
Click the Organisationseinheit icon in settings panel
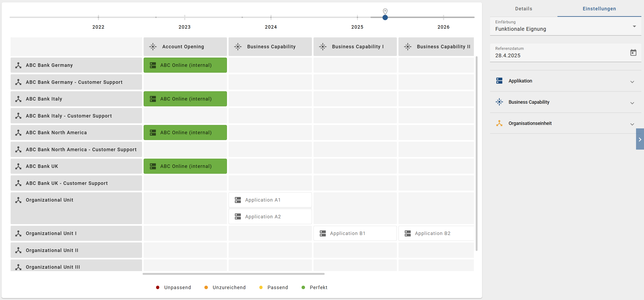pos(499,123)
